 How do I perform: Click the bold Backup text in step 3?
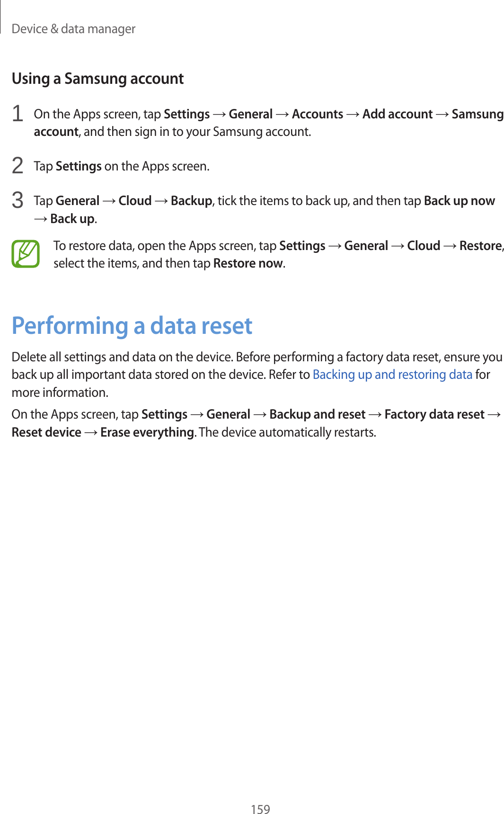191,201
